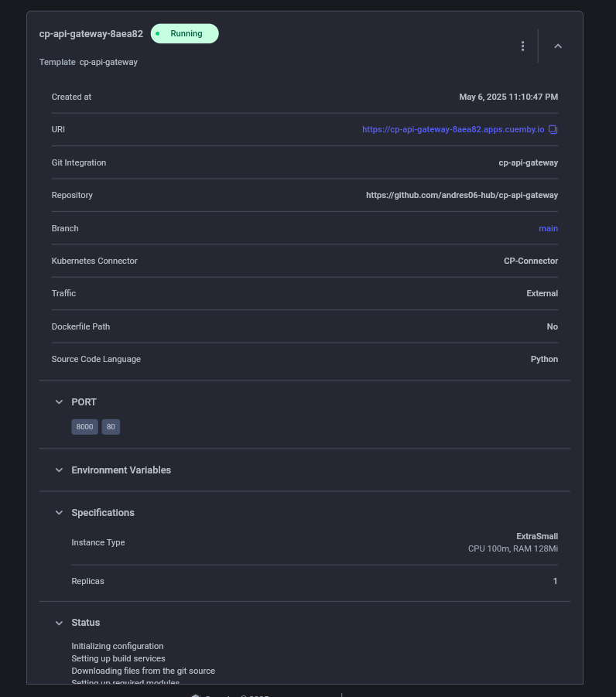Collapse the Environment Variables section
616x697 pixels.
pyautogui.click(x=59, y=470)
